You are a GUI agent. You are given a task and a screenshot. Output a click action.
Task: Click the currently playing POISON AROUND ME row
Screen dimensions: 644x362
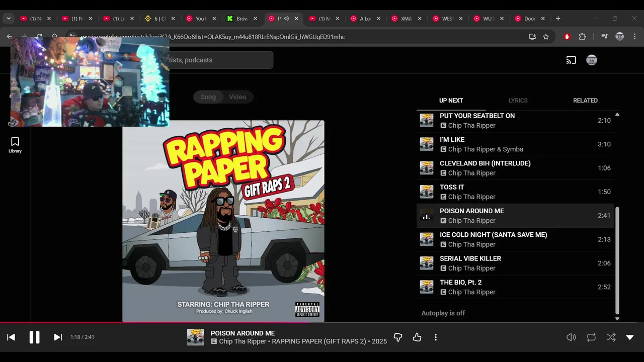click(515, 216)
